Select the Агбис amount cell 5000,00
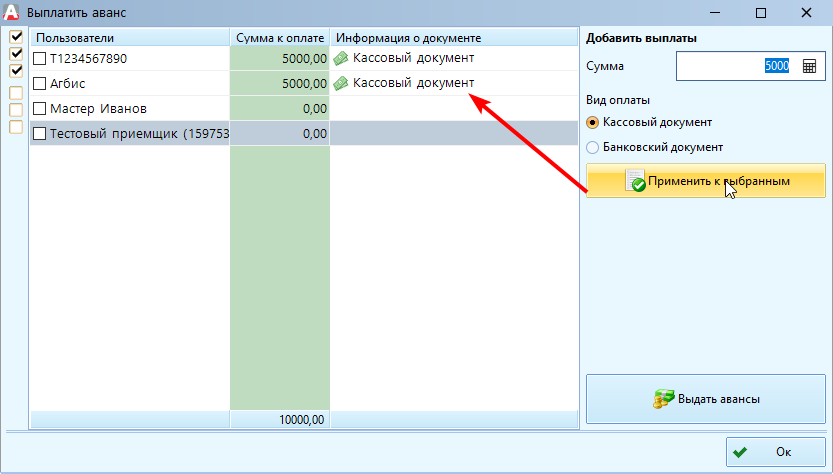This screenshot has width=833, height=474. tap(279, 84)
